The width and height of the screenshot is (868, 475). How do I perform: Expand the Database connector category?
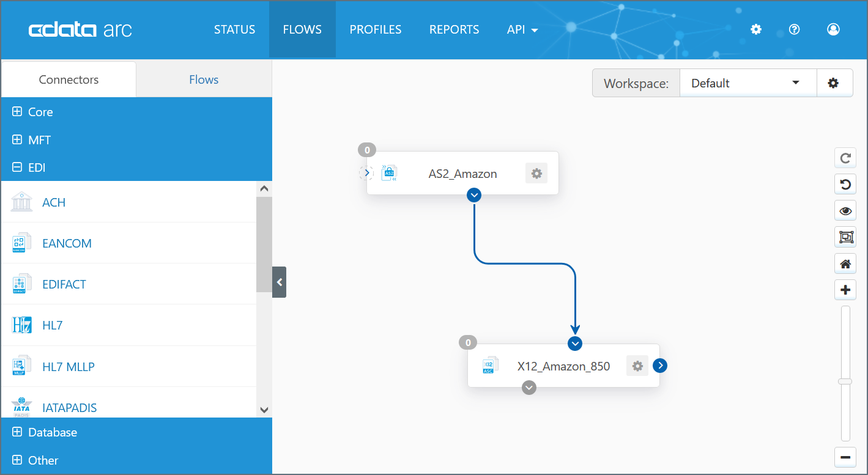click(136, 432)
